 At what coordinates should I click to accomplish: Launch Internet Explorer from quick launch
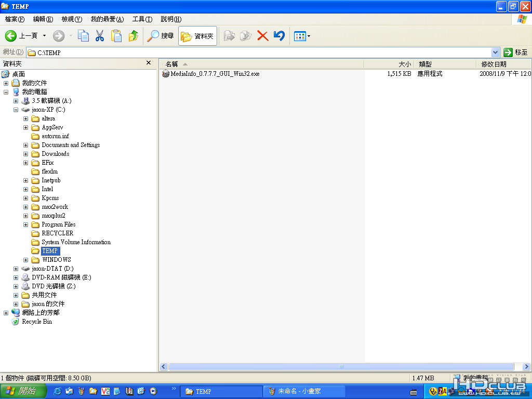(58, 391)
